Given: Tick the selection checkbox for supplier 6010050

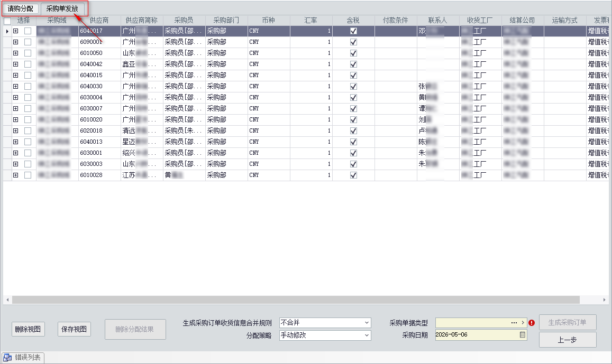Looking at the screenshot, I should point(28,53).
